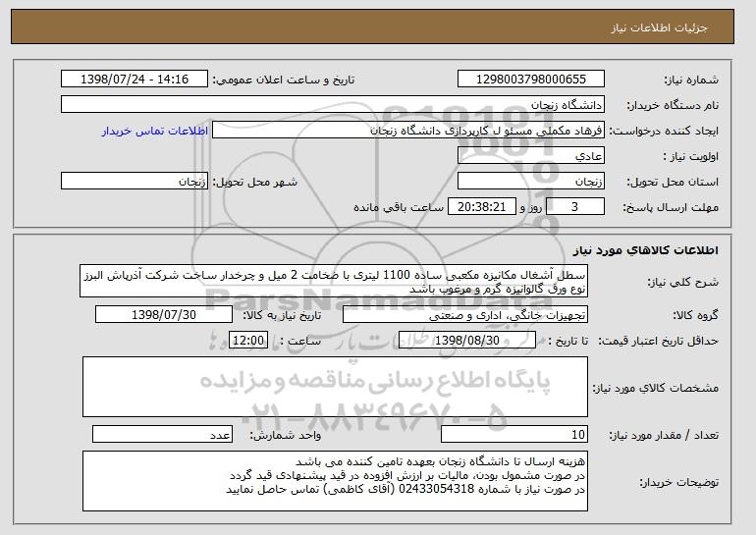Select the شماره نیاز field 1298003798000655

[531, 80]
